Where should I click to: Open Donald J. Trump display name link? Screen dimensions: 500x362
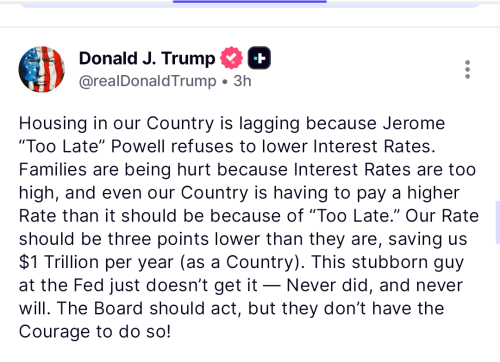point(147,58)
